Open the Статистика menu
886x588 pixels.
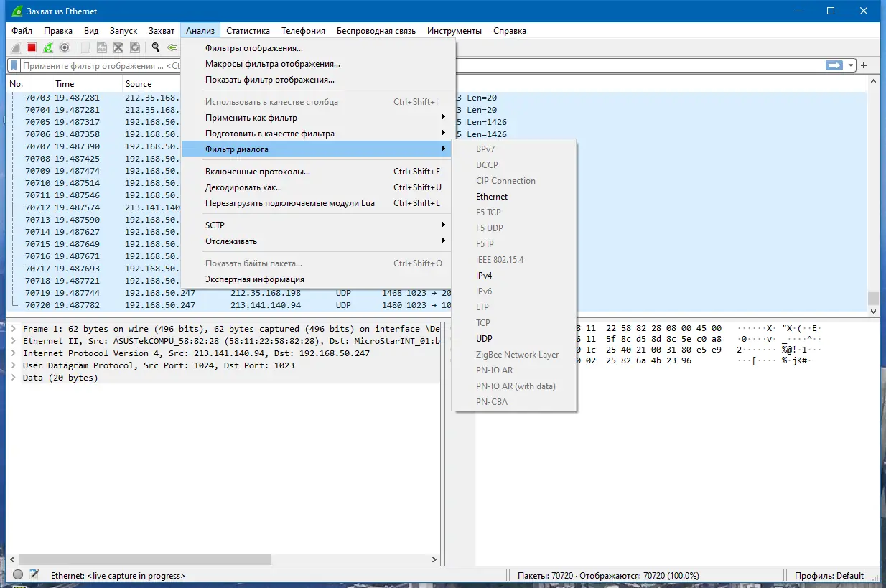click(x=248, y=31)
